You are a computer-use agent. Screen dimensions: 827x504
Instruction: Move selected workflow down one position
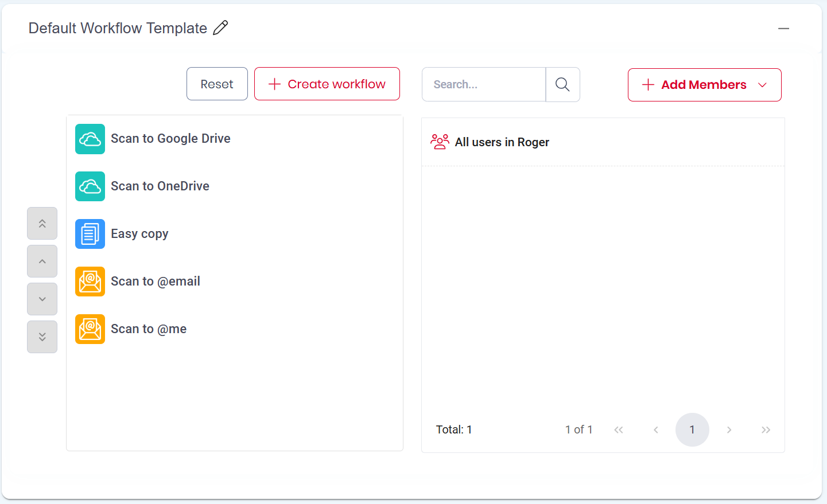point(42,299)
